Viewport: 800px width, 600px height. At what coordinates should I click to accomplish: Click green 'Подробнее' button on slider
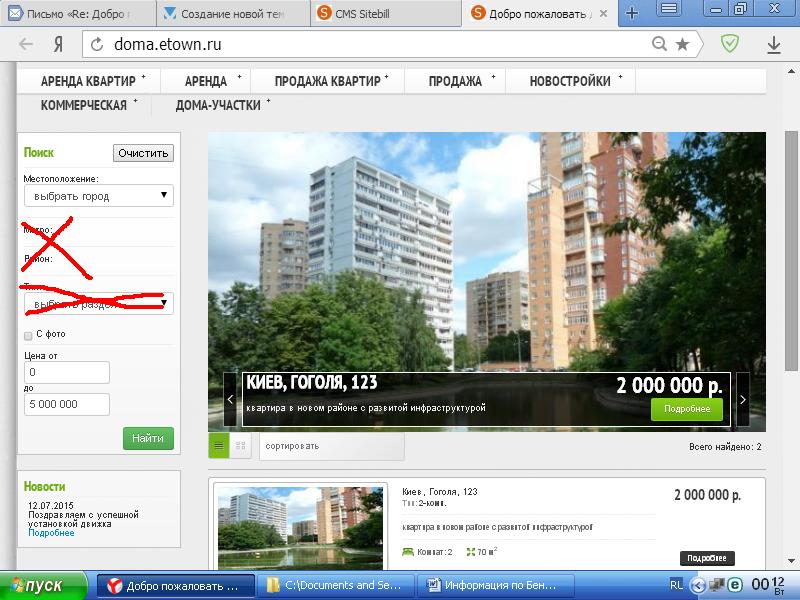[687, 409]
